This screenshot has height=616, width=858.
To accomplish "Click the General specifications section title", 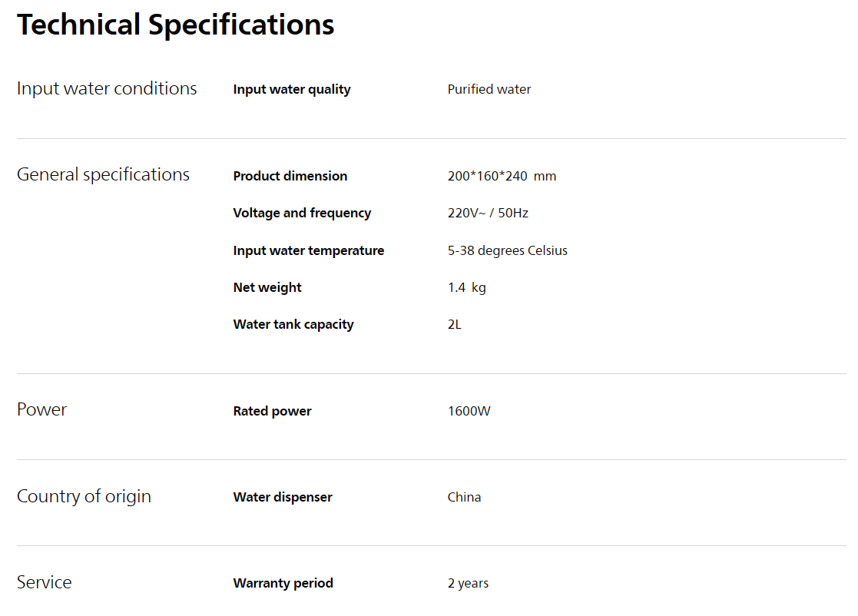I will 103,174.
